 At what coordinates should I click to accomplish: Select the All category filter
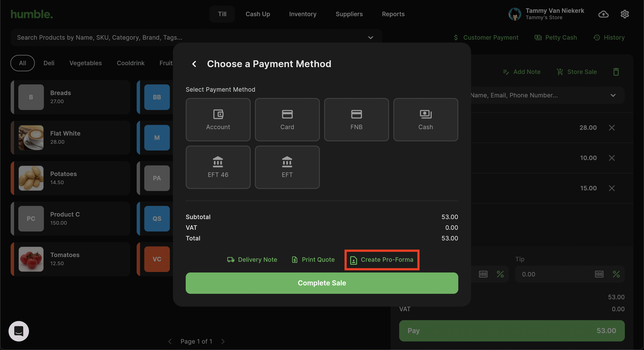[x=23, y=63]
